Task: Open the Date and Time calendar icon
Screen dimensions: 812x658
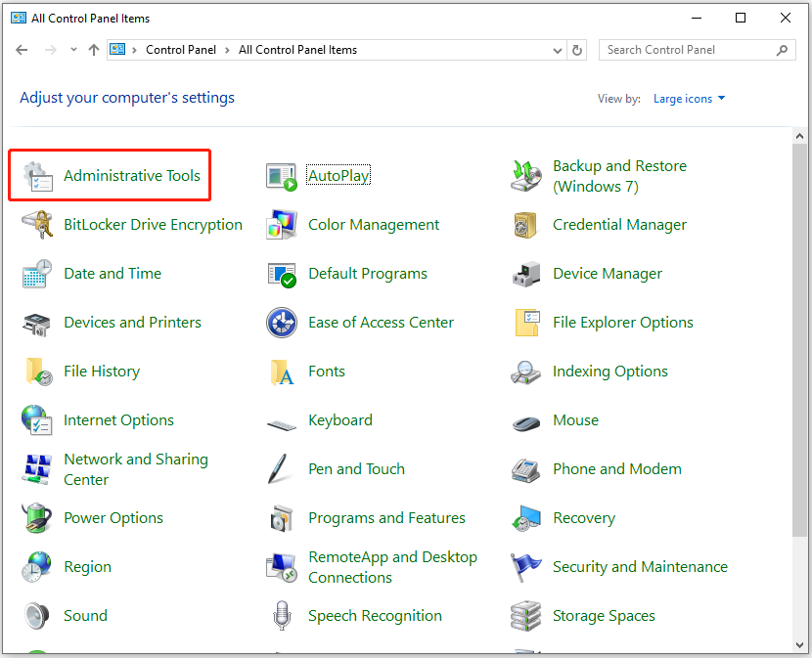Action: point(38,274)
